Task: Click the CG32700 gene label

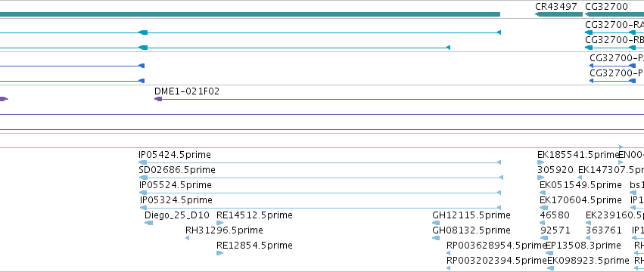Action: [606, 7]
